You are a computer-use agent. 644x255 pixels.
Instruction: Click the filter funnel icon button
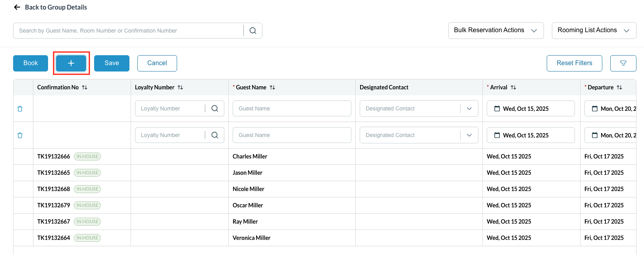tap(623, 63)
